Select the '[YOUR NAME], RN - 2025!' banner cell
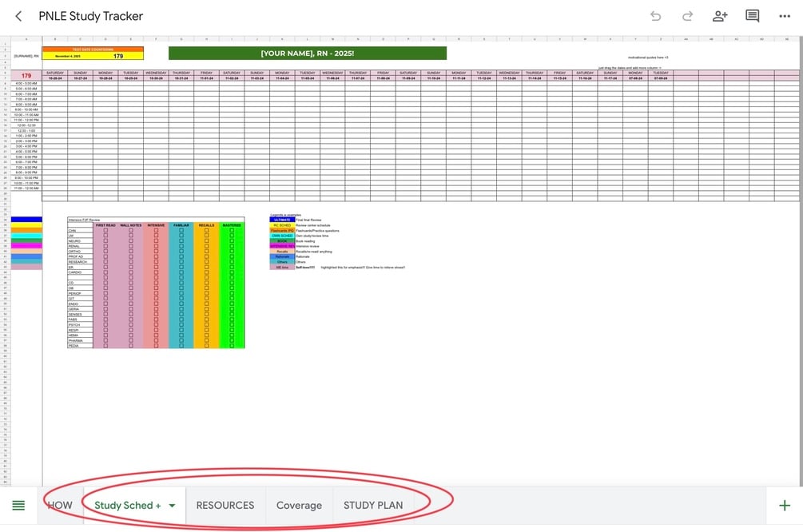803x532 pixels. click(x=308, y=54)
